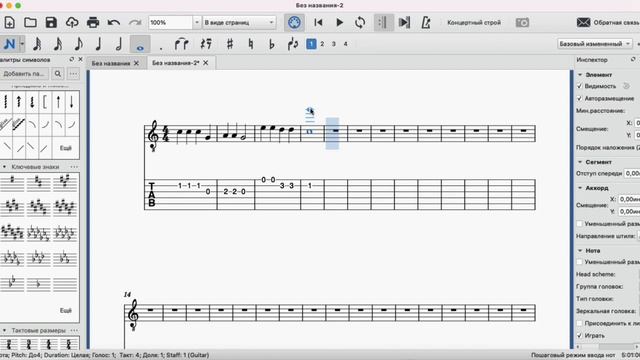The height and width of the screenshot is (360, 640).
Task: Upload score to cloud
Action: [72, 22]
